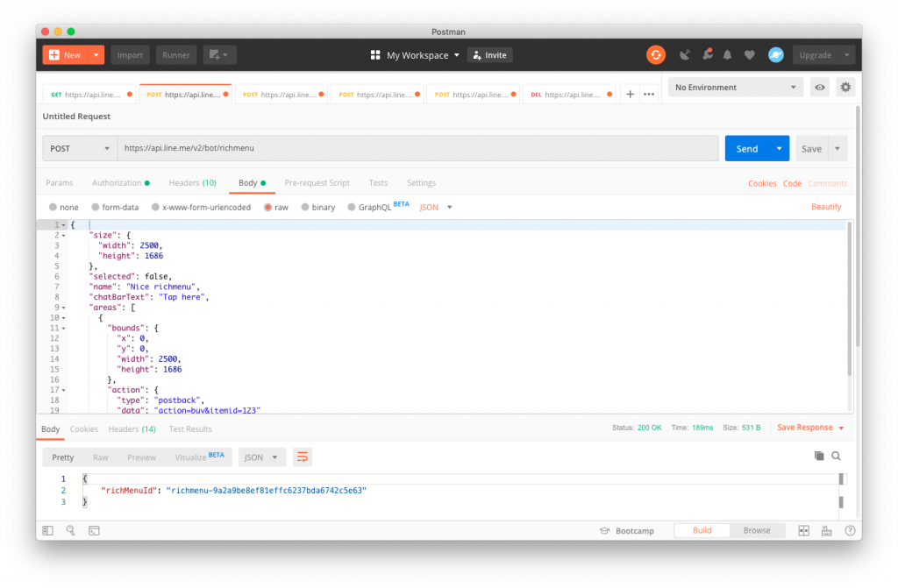Open the Authorization tab

tap(121, 182)
